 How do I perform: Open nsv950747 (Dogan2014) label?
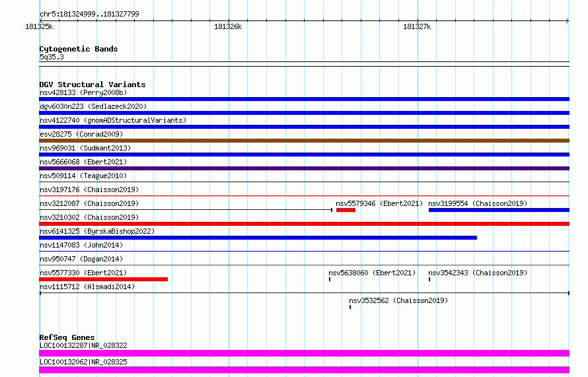[x=81, y=259]
